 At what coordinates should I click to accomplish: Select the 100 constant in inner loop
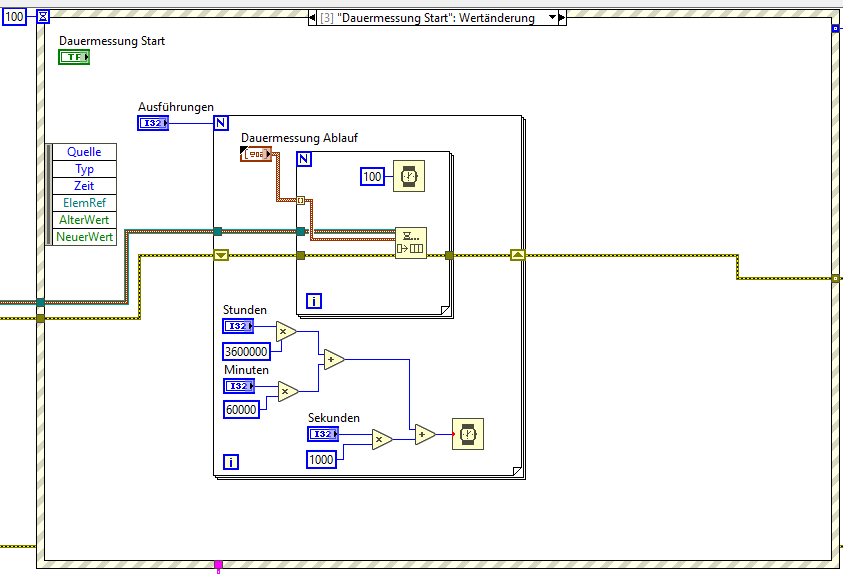[x=372, y=176]
